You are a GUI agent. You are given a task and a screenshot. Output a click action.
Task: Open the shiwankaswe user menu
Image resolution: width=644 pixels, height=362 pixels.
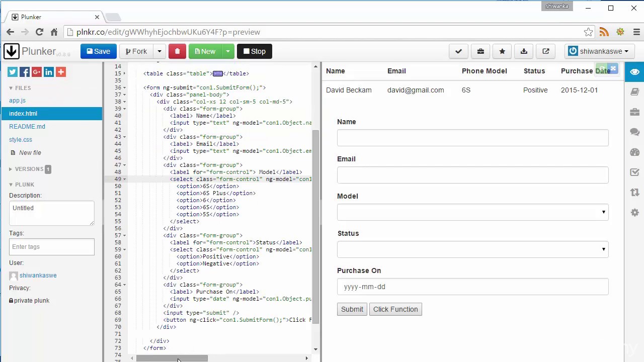click(x=599, y=51)
